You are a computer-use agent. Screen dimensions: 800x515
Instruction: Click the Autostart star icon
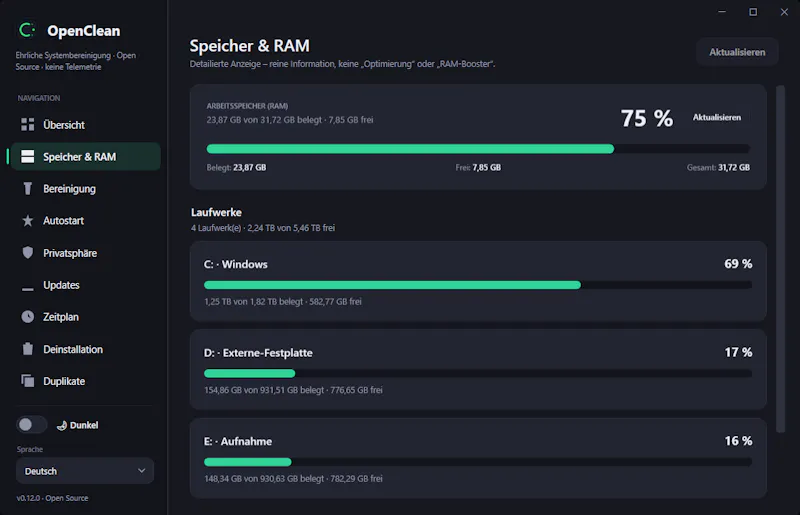(28, 220)
